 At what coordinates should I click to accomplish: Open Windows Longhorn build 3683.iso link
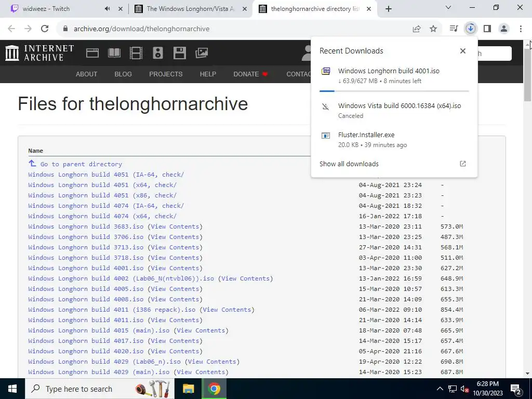86,227
